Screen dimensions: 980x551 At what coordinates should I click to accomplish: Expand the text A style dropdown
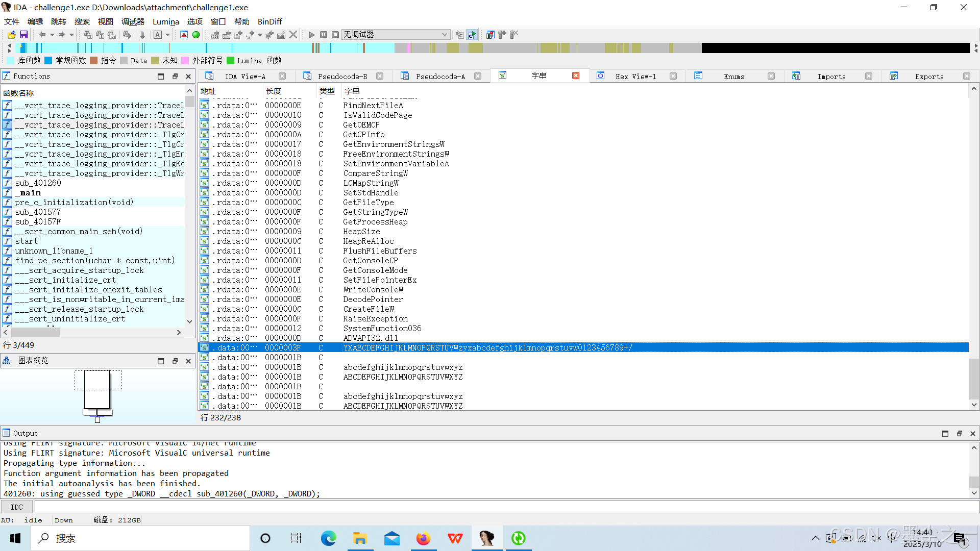tap(167, 35)
